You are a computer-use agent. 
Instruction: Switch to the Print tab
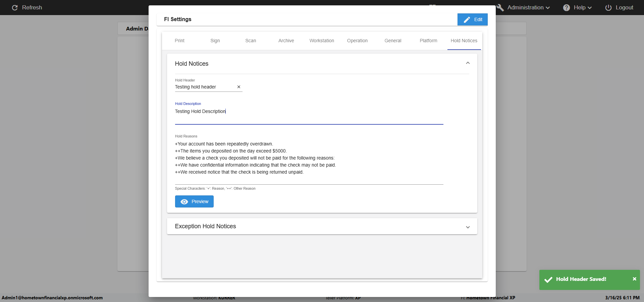point(179,41)
